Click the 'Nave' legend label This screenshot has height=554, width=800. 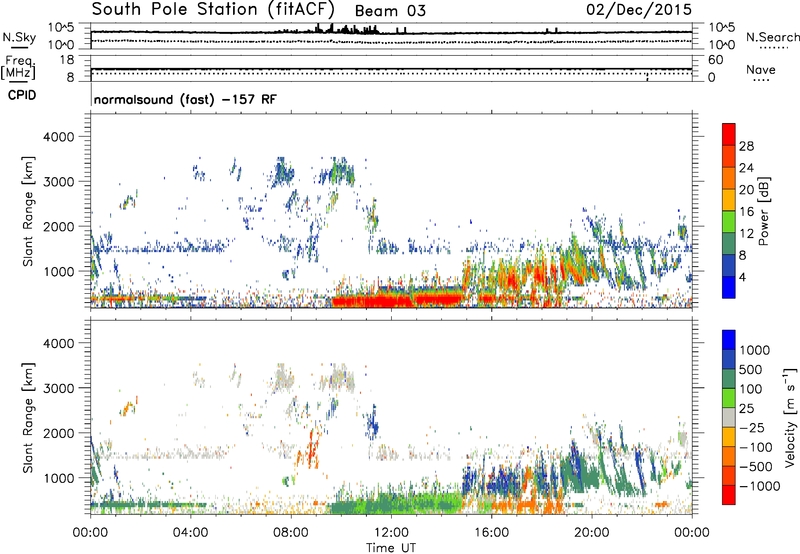point(761,69)
